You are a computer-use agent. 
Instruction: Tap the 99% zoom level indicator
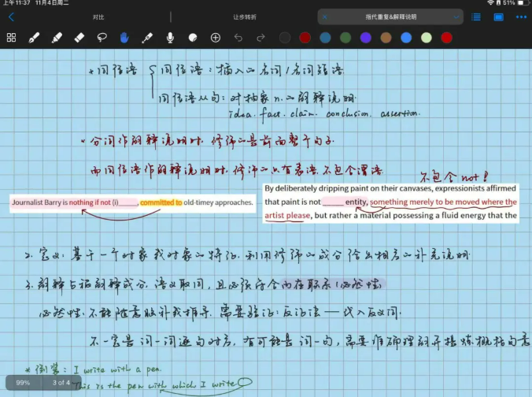coord(23,382)
